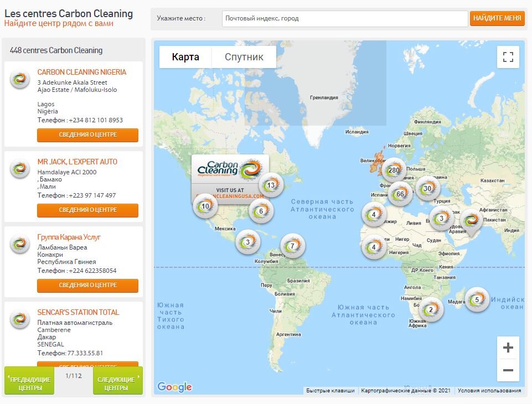Click the Бразилия label on the map

(x=298, y=281)
